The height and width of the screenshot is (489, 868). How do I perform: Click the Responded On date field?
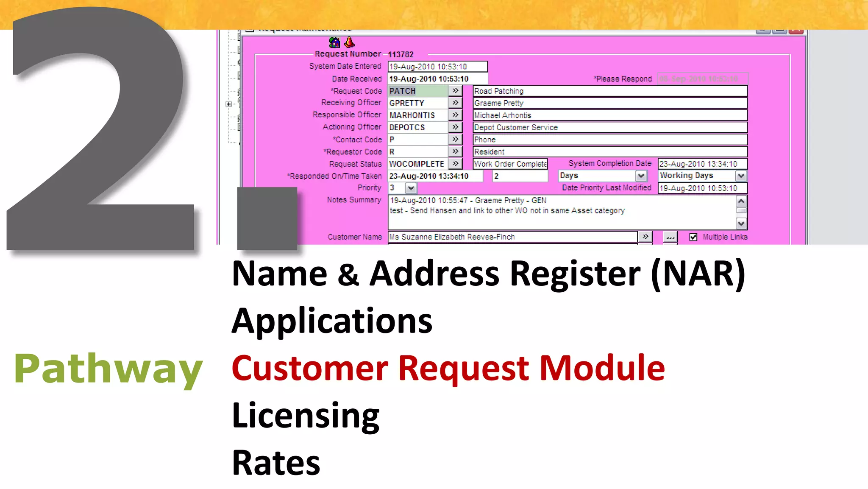[435, 176]
